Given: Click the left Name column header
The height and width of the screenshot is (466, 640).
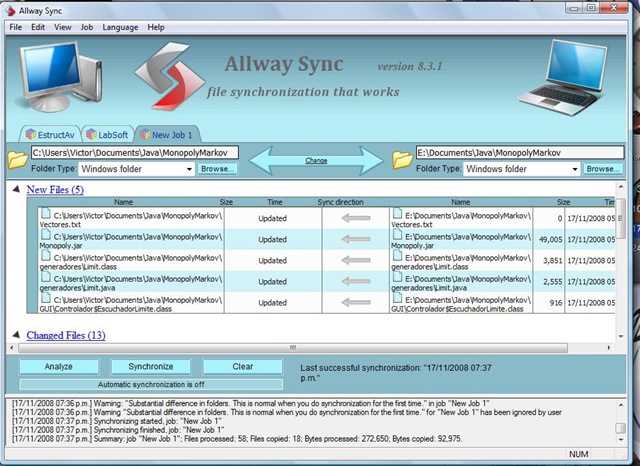Looking at the screenshot, I should tap(123, 202).
